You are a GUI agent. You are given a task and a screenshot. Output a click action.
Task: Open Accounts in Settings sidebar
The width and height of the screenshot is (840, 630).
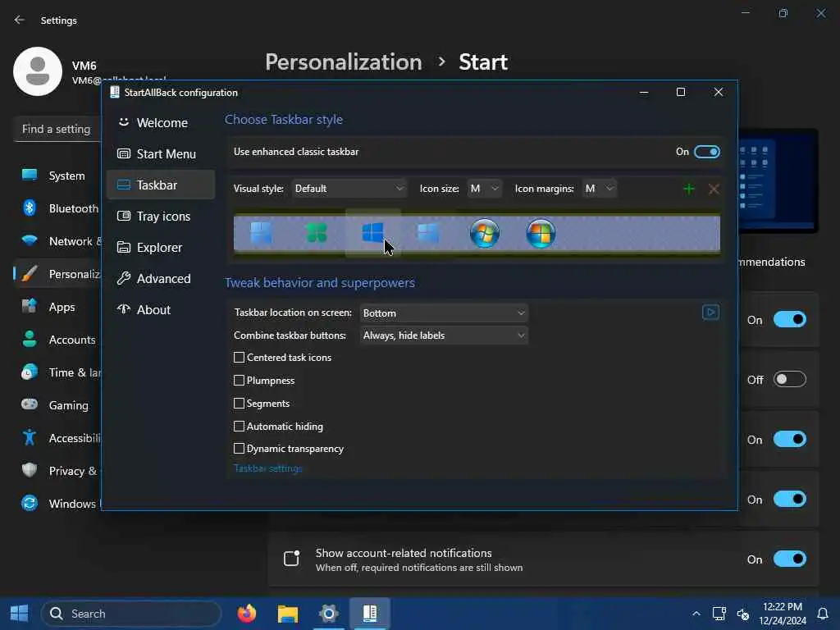58,340
